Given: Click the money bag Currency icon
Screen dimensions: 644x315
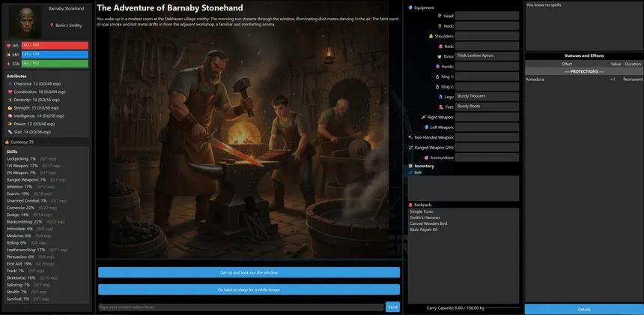Looking at the screenshot, I should point(7,142).
